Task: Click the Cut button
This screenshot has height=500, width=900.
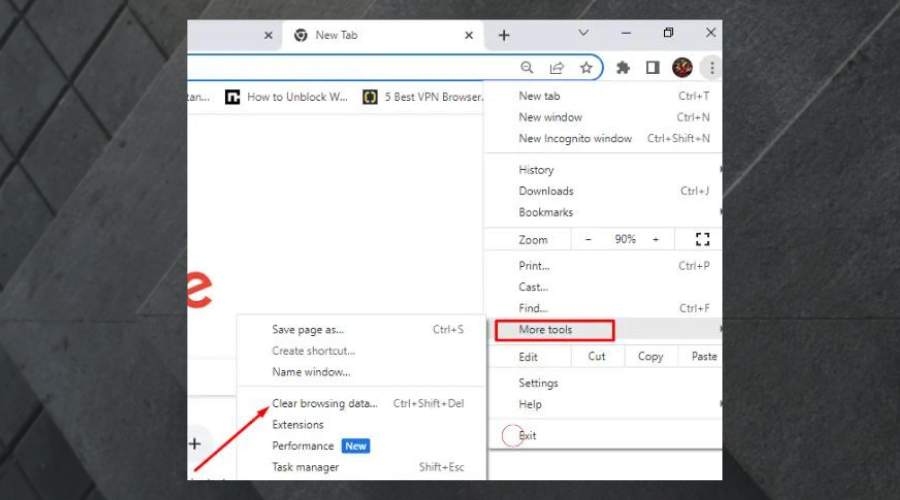Action: (597, 356)
